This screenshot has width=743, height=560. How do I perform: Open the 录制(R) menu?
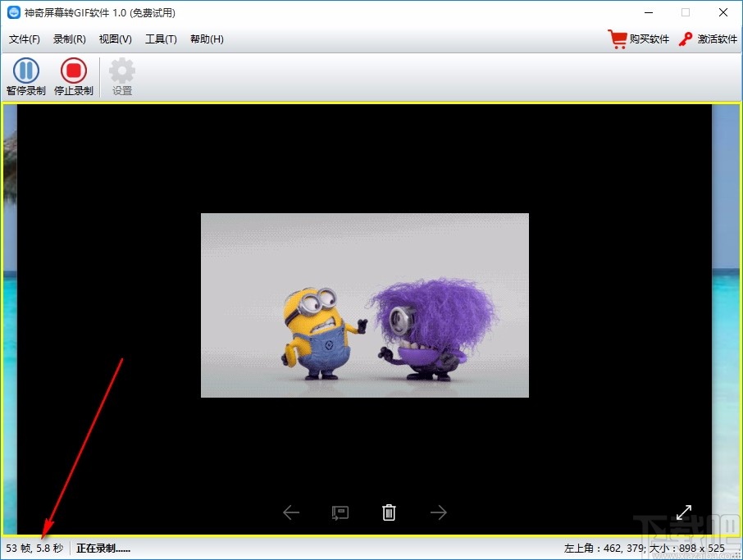click(x=69, y=39)
